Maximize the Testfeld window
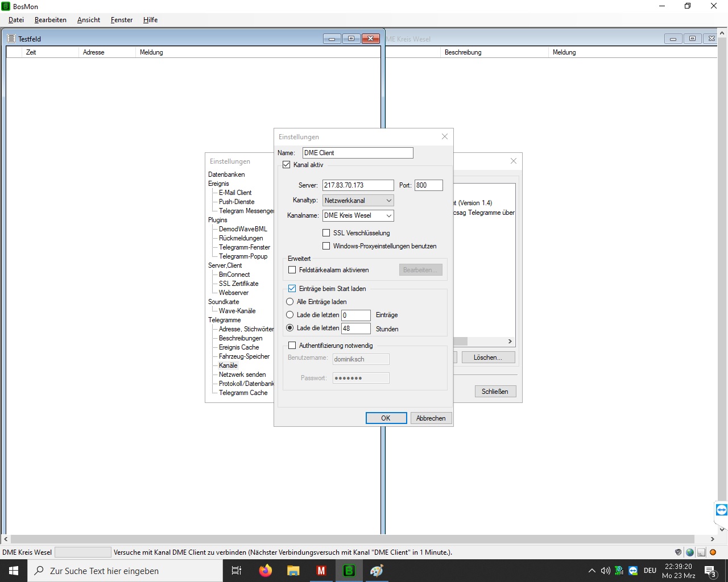 (x=351, y=39)
